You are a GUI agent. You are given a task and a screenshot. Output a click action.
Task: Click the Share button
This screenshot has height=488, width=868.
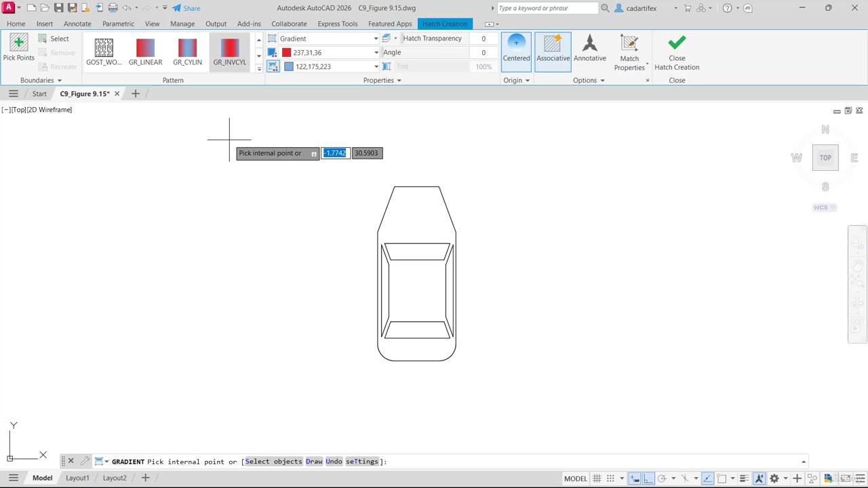tap(186, 8)
